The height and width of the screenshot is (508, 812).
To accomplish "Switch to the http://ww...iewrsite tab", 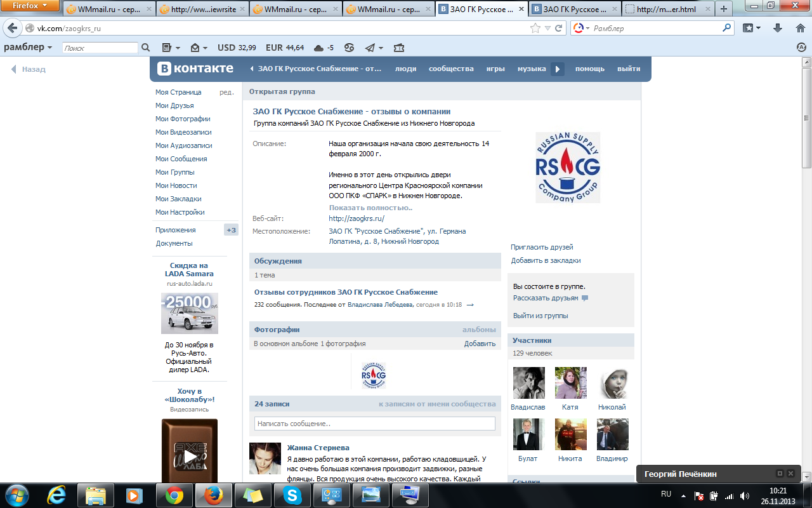I will coord(202,9).
